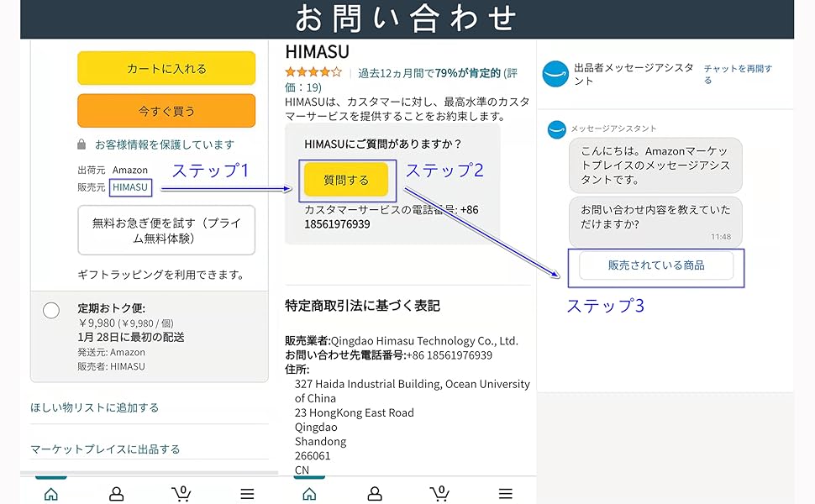This screenshot has width=815, height=504.
Task: Open hamburger menu in middle panel nav bar
Action: click(506, 494)
